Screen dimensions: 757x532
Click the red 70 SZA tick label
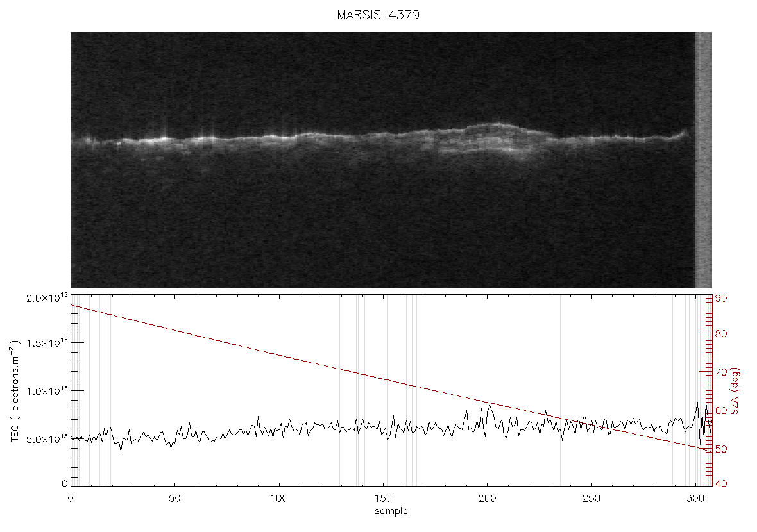tap(721, 372)
